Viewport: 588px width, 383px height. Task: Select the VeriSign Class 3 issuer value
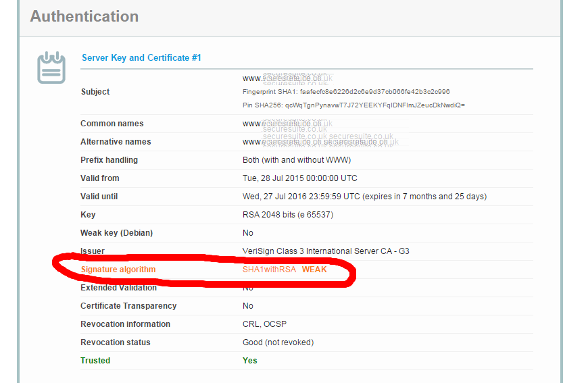[326, 251]
